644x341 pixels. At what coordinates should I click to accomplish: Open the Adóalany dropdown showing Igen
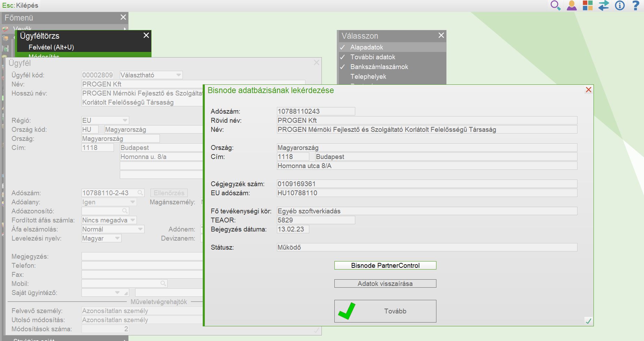[x=109, y=202]
